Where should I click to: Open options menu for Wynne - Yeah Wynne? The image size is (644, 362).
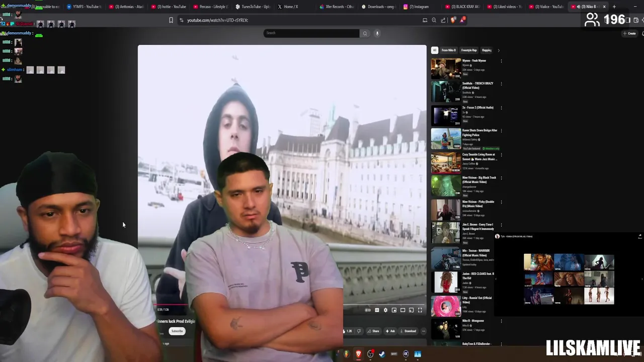coord(501,61)
